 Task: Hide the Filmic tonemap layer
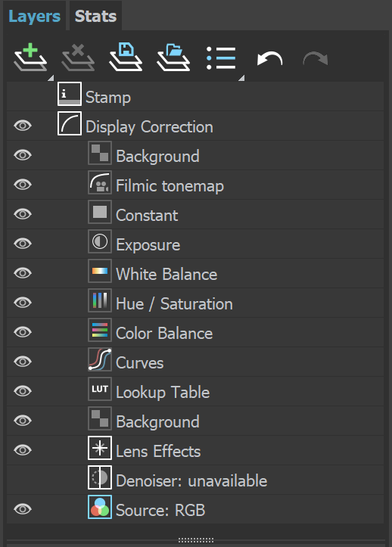tap(23, 184)
